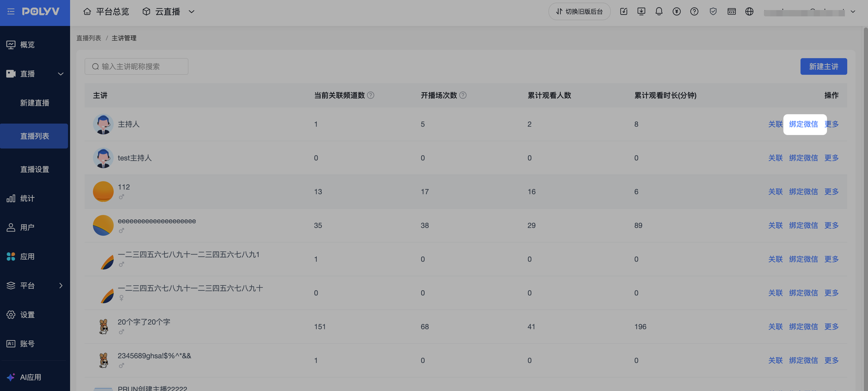Click 绑定微信 for eeeeeeeeeeeeeeeeeeee
Image resolution: width=868 pixels, height=391 pixels.
click(803, 226)
